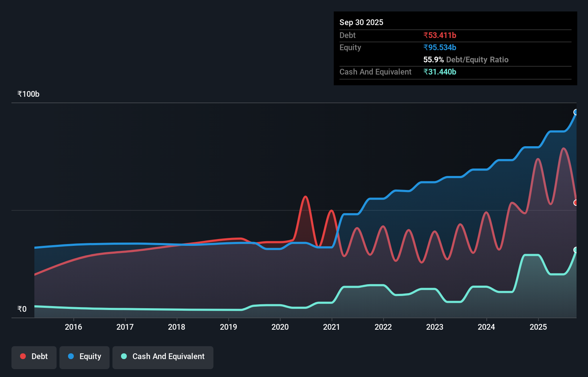This screenshot has height=377, width=588.
Task: Expand the Sep 30 2025 tooltip header
Action: 361,22
